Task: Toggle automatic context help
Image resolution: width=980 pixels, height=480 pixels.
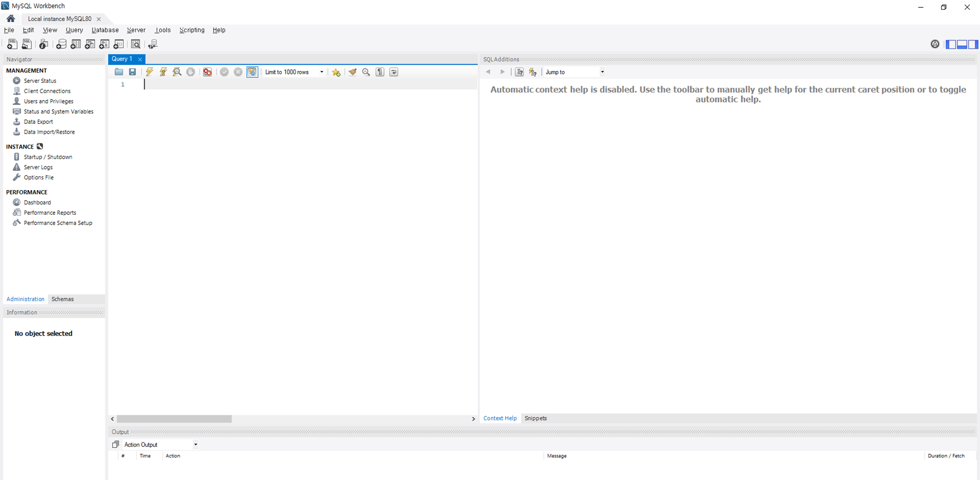Action: pyautogui.click(x=533, y=72)
